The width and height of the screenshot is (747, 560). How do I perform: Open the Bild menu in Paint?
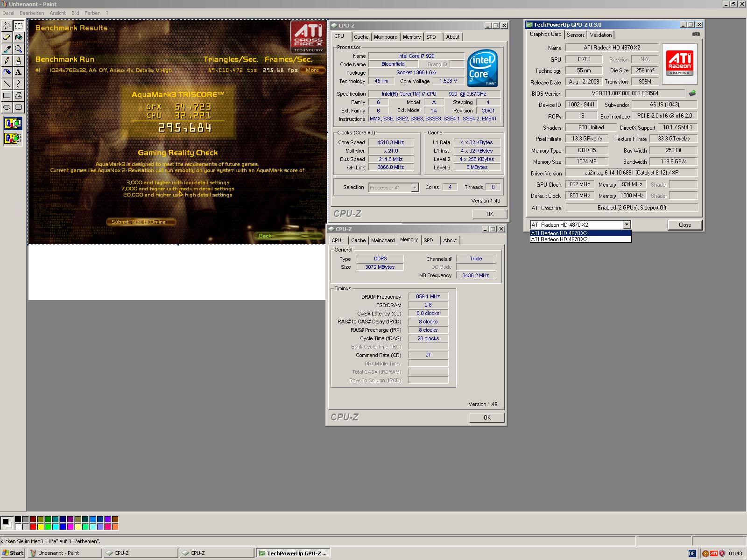[x=75, y=13]
